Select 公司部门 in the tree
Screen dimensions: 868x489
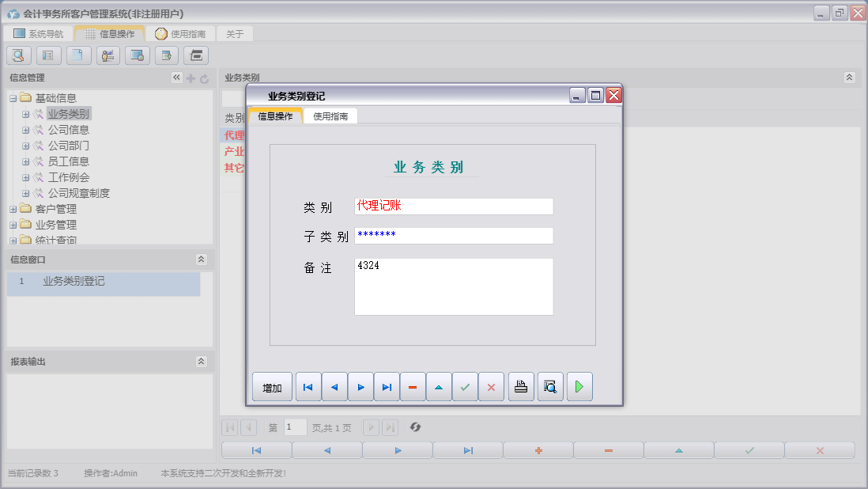click(x=68, y=146)
